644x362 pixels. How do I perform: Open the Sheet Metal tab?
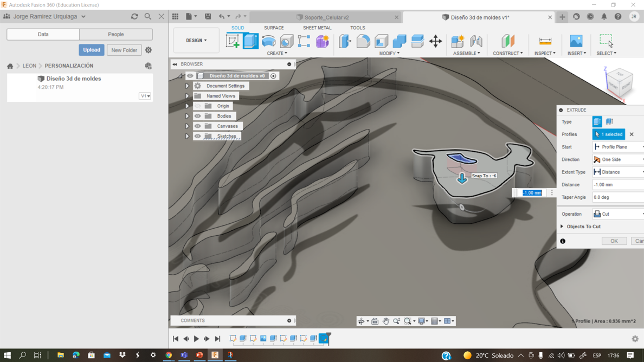317,28
